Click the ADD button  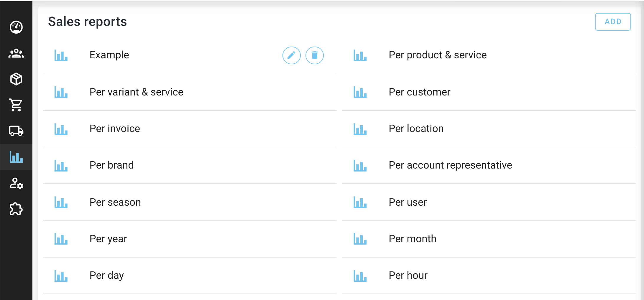[613, 22]
